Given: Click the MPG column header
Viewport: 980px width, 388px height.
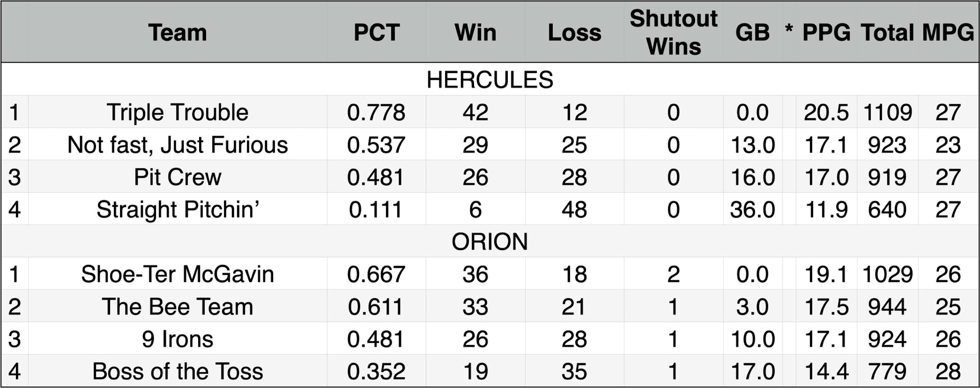Looking at the screenshot, I should pyautogui.click(x=948, y=33).
